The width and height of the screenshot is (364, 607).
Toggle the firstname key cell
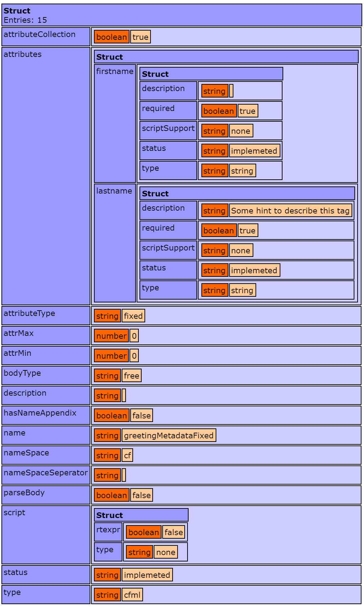click(x=115, y=72)
